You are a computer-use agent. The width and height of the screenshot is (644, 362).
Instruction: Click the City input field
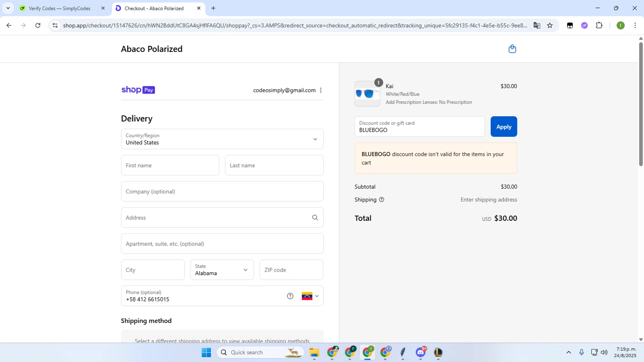pyautogui.click(x=153, y=270)
